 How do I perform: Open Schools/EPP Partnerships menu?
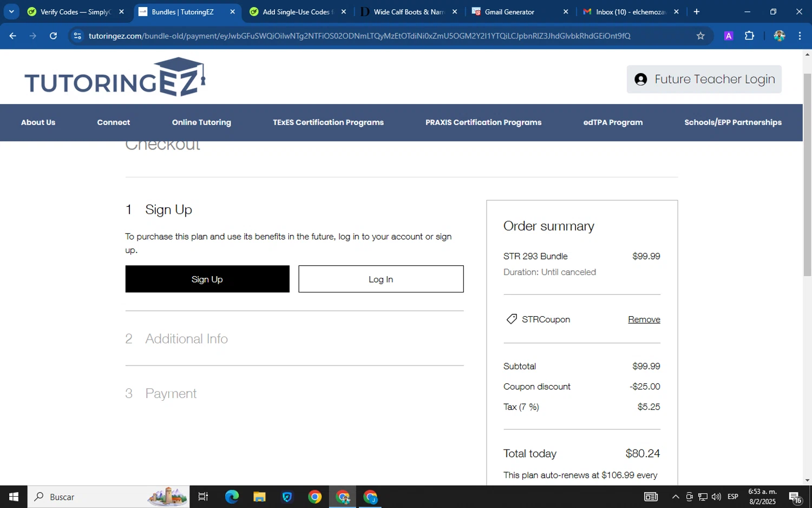(732, 122)
